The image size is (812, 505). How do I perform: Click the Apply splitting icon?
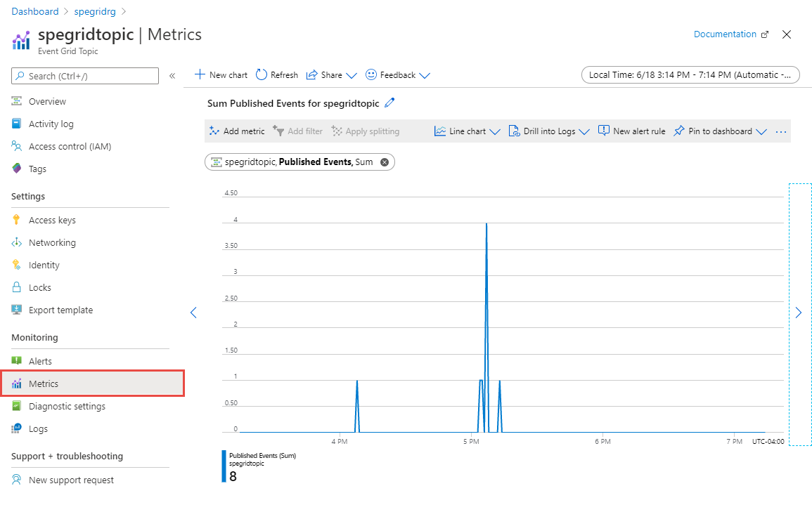coord(366,131)
